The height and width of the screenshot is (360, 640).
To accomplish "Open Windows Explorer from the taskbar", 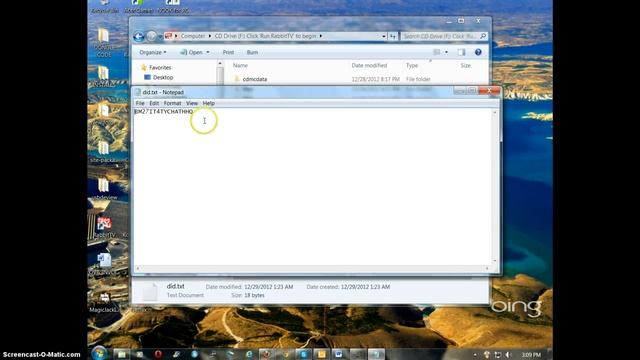I will [x=122, y=354].
